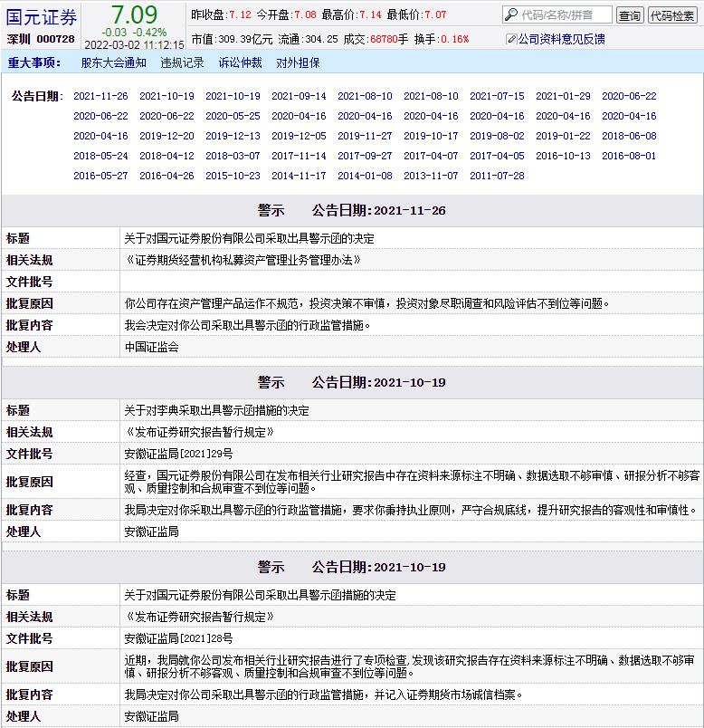Jump to oldest announcement 2011-07-28
Image resolution: width=704 pixels, height=728 pixels.
(x=497, y=176)
